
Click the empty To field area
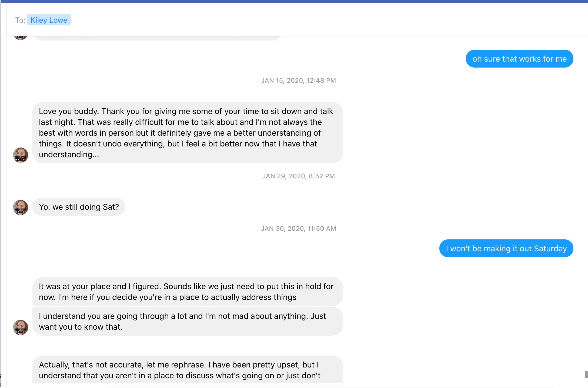click(297, 20)
